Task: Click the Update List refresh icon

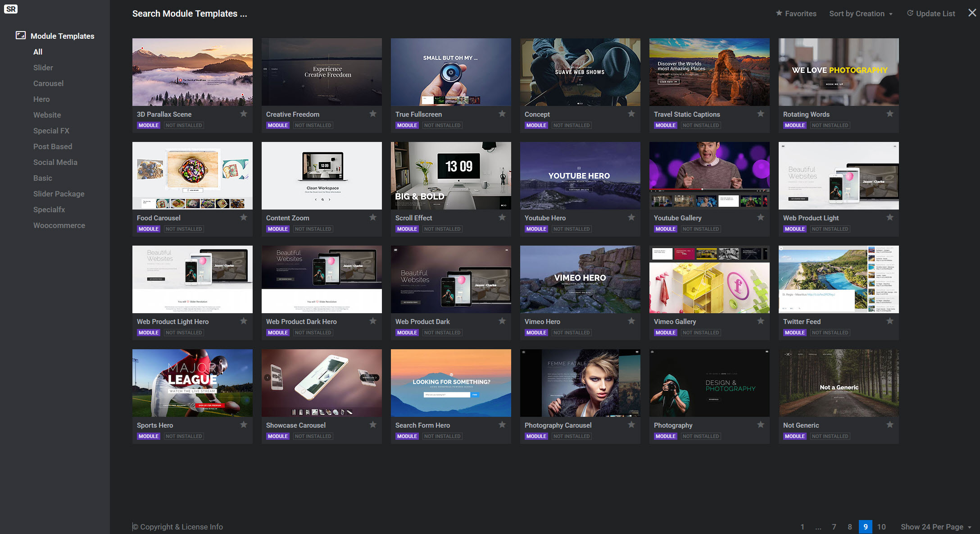Action: coord(910,13)
